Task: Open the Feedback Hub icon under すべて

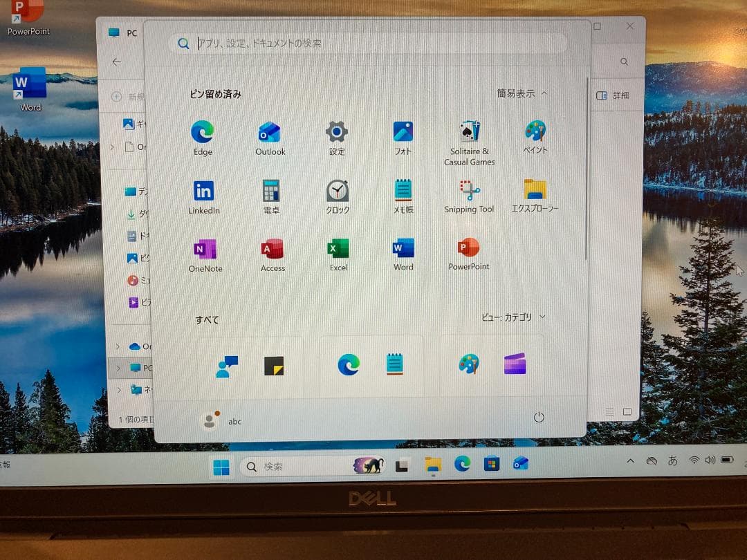Action: point(227,366)
